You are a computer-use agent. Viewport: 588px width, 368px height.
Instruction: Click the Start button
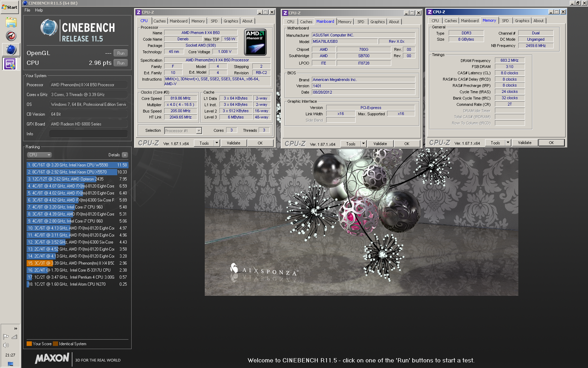click(x=10, y=7)
